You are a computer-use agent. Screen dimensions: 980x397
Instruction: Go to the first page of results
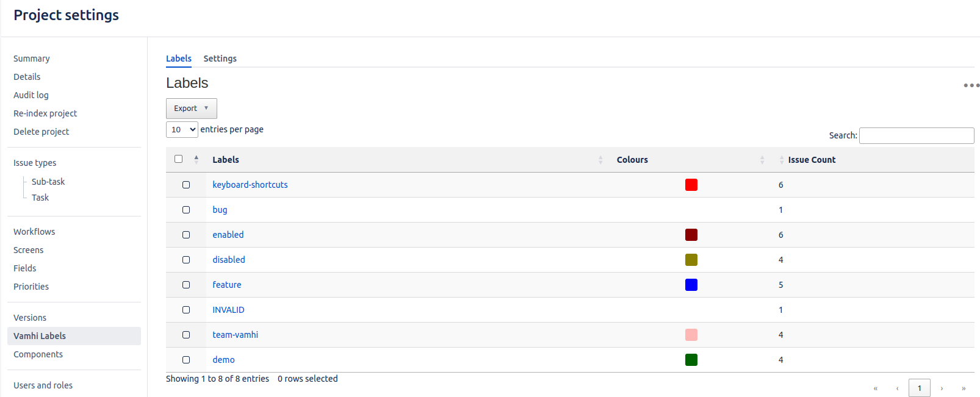click(875, 388)
